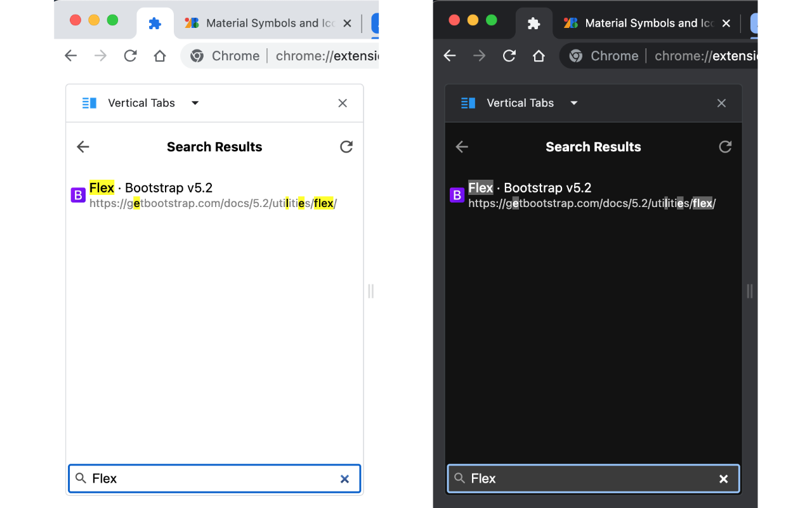Click home button in dark browser toolbar
Image resolution: width=812 pixels, height=508 pixels.
[539, 56]
